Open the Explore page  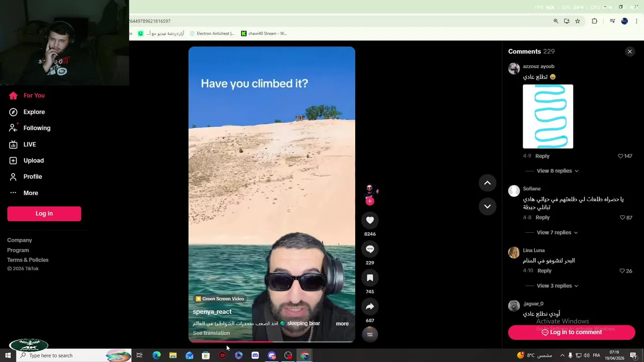(x=34, y=112)
